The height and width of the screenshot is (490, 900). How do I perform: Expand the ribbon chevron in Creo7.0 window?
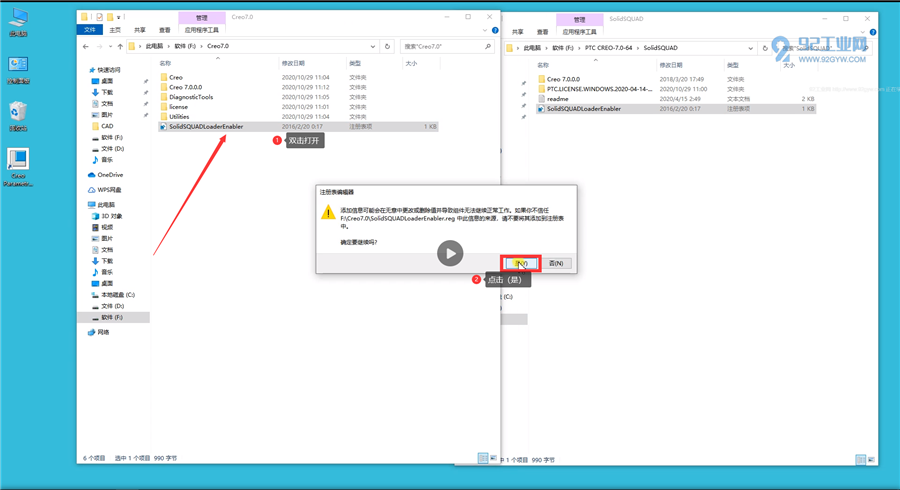point(484,30)
